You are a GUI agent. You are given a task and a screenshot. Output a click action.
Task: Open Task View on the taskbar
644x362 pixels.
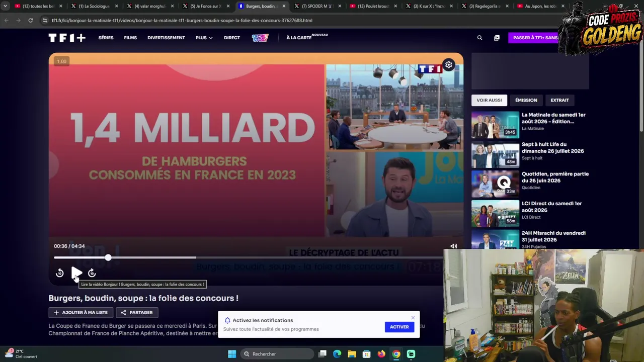[323, 354]
